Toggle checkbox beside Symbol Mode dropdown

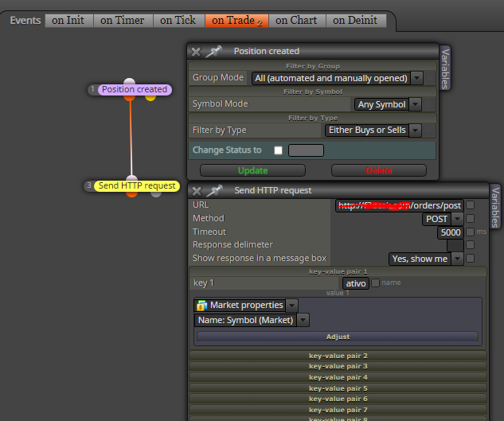pyautogui.click(x=428, y=104)
